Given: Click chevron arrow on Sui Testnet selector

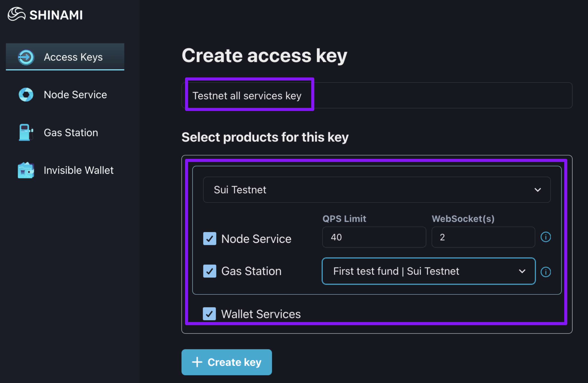Looking at the screenshot, I should click(x=538, y=190).
